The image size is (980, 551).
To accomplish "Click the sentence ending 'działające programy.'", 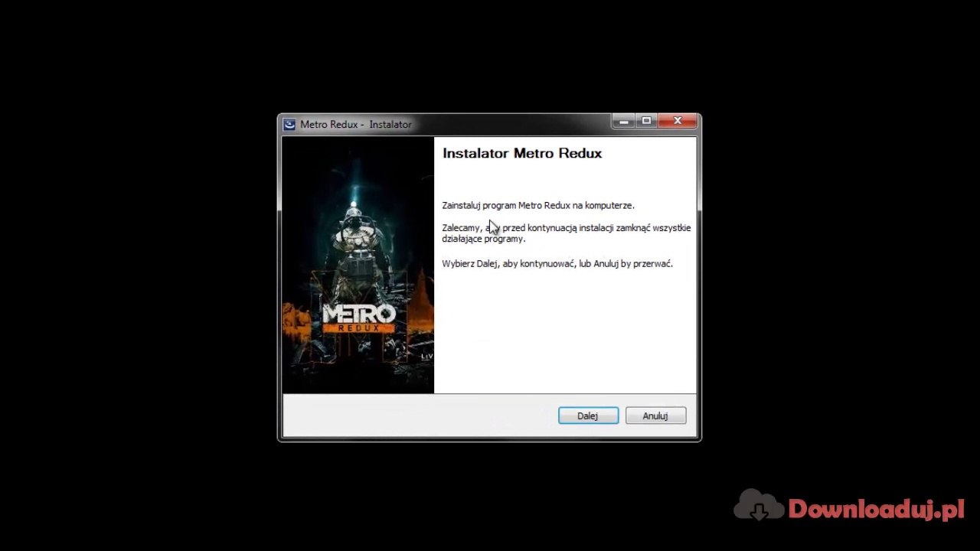I will point(567,233).
